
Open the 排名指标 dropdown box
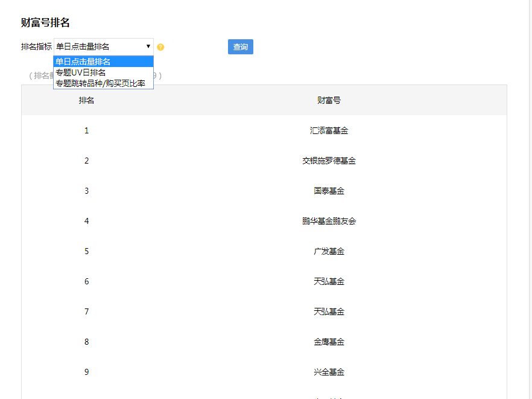[x=104, y=46]
